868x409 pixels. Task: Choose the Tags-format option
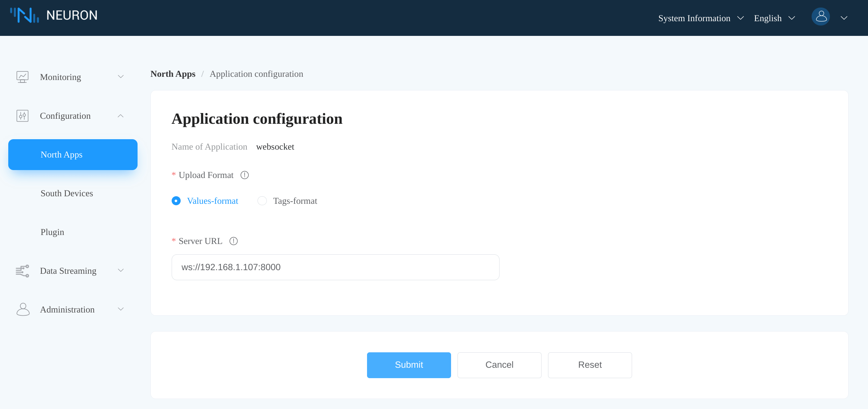pyautogui.click(x=262, y=201)
